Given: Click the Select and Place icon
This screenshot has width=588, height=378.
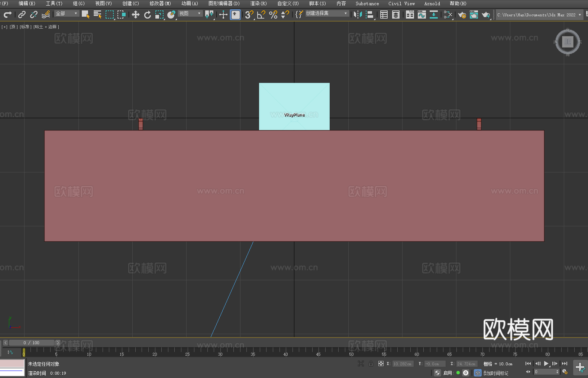Looking at the screenshot, I should tap(171, 14).
